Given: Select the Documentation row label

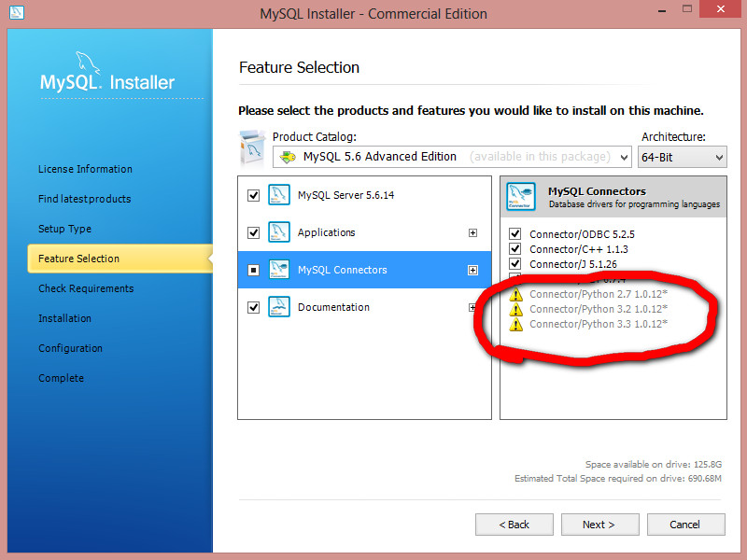Looking at the screenshot, I should click(333, 307).
